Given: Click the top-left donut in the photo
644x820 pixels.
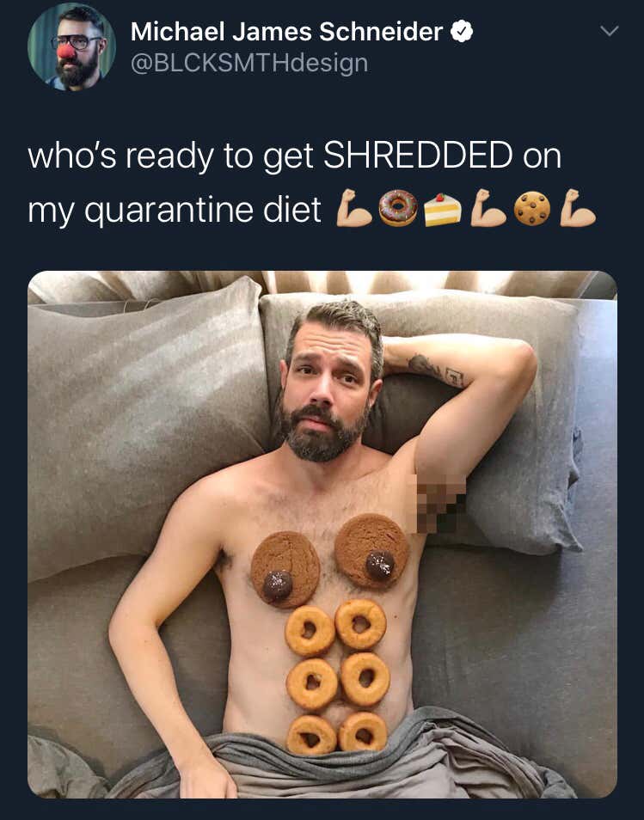Looking at the screenshot, I should tap(310, 631).
